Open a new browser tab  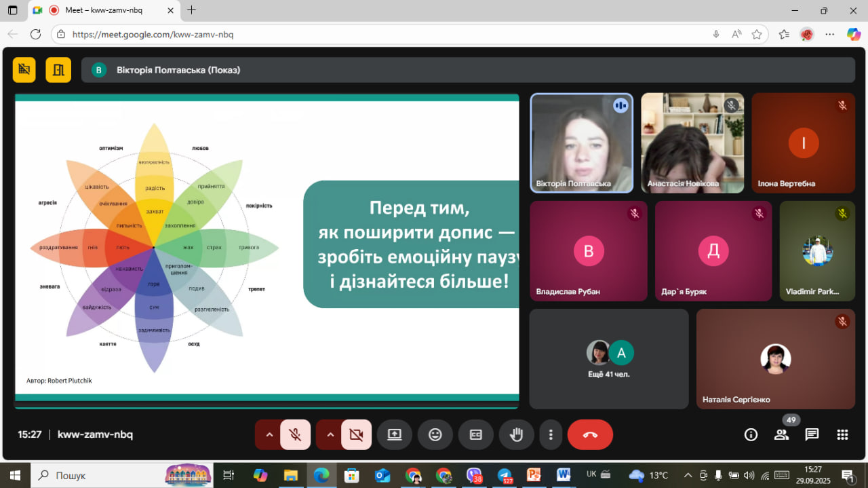point(192,10)
